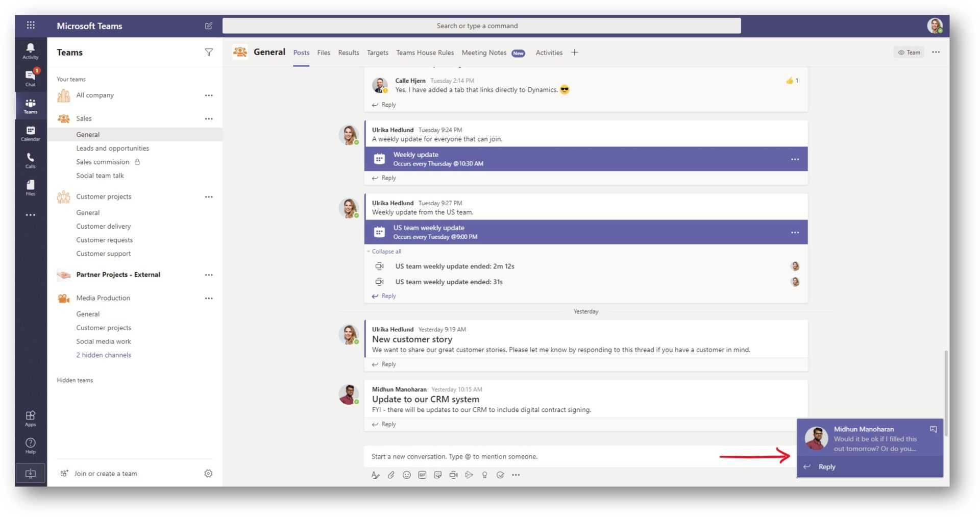The width and height of the screenshot is (980, 517).
Task: Add a new tab with plus icon
Action: click(x=575, y=52)
